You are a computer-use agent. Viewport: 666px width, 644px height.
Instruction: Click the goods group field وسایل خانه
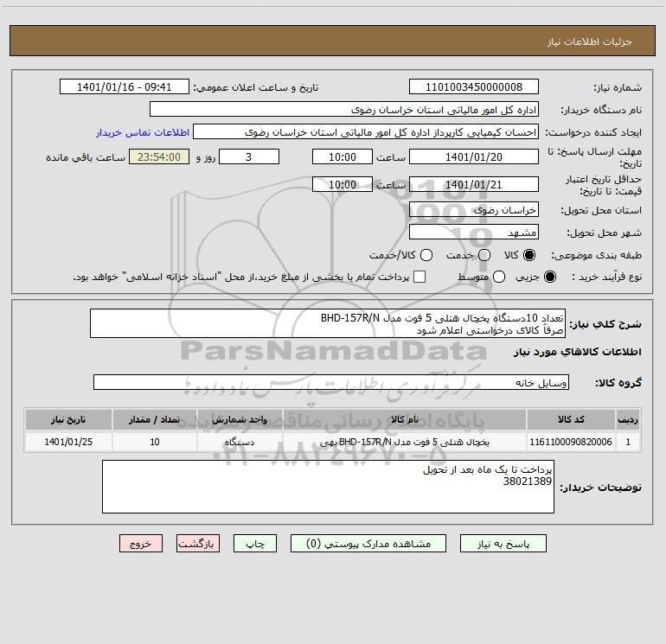click(x=331, y=382)
